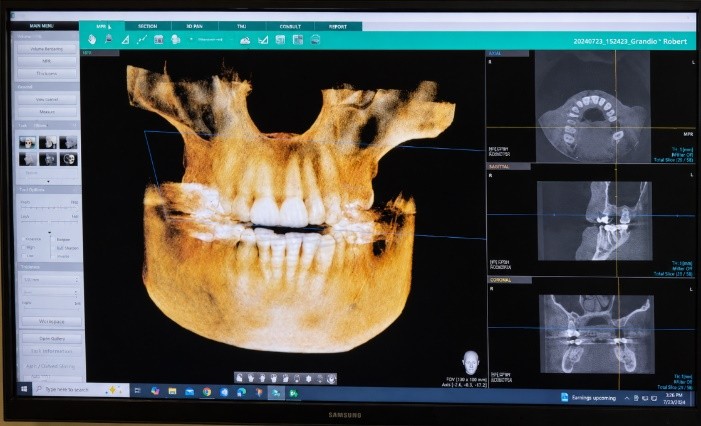Adjust the lower Tool Options slider
The width and height of the screenshot is (701, 426).
click(x=49, y=222)
